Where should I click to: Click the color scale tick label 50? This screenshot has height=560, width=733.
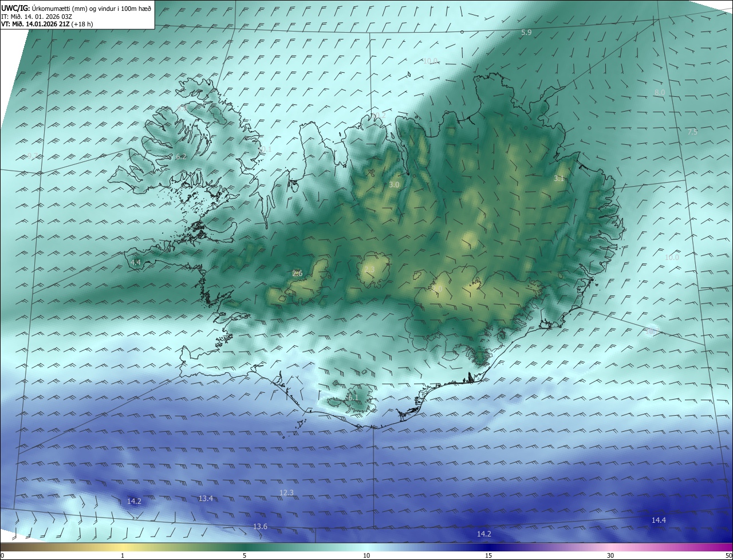pyautogui.click(x=728, y=555)
